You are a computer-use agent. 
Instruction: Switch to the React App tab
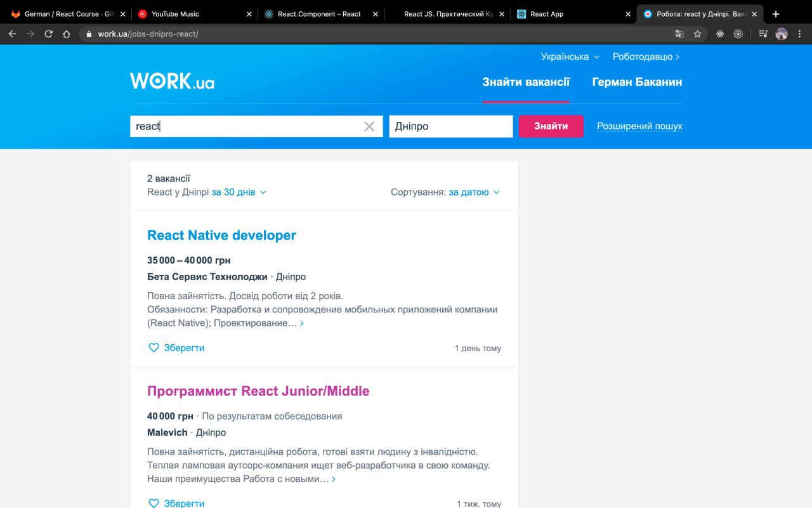573,14
